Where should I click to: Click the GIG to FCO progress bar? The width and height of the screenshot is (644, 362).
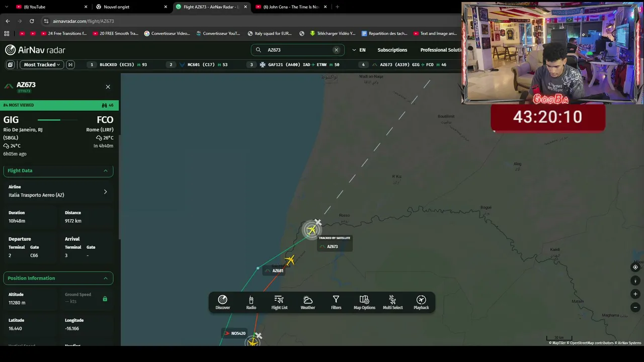57,120
